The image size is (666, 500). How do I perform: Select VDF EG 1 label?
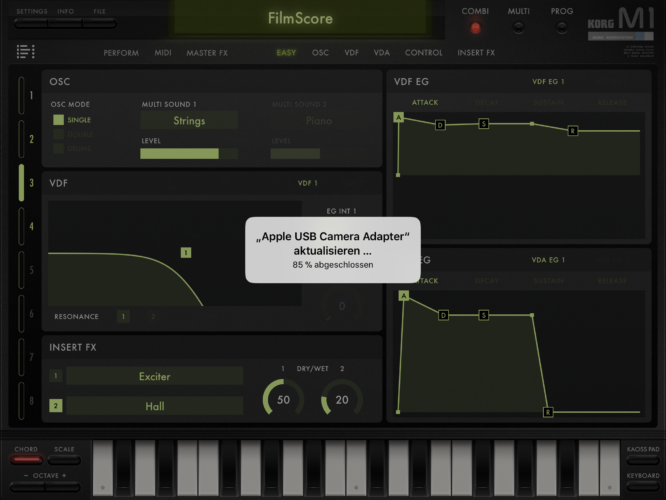[x=548, y=82]
